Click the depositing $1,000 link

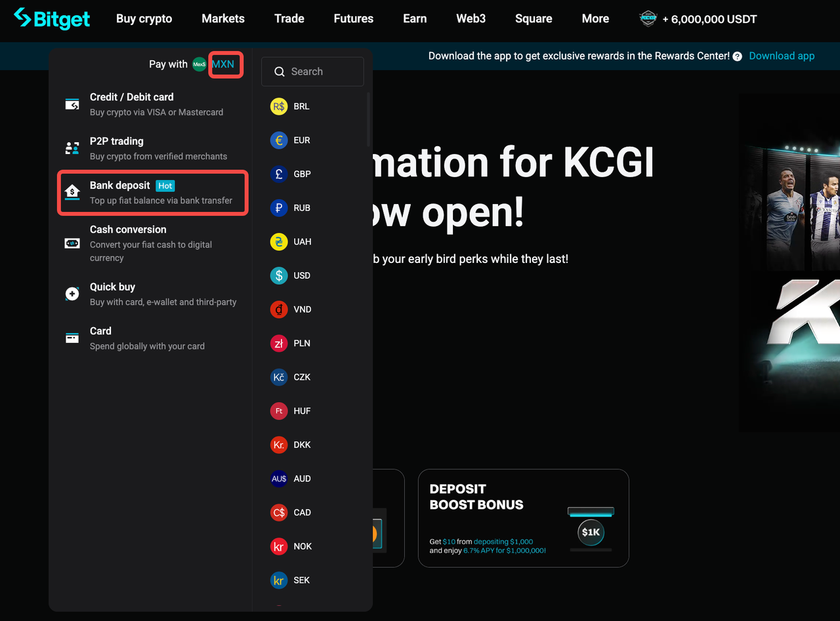[x=503, y=542]
